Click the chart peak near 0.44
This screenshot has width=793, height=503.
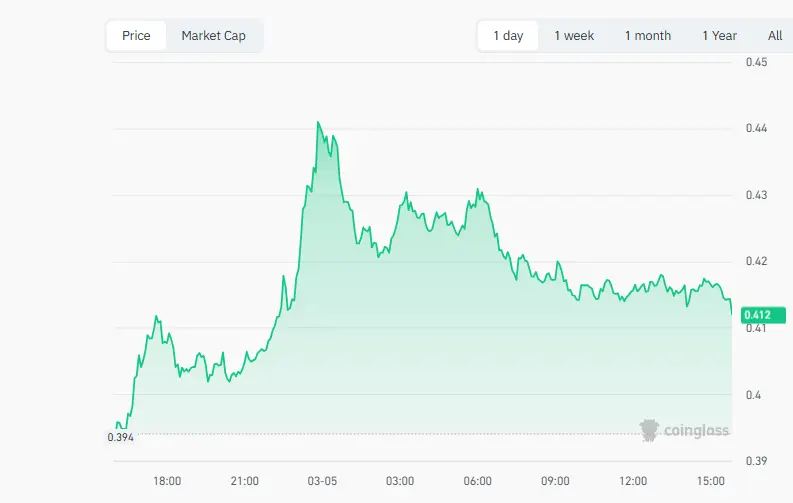point(318,122)
